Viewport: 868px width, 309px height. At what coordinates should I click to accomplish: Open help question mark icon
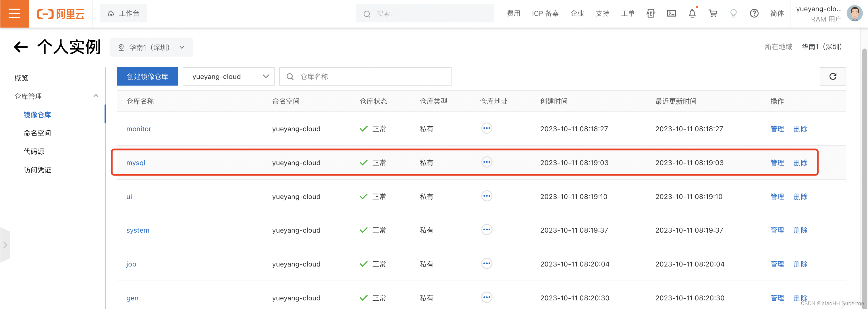coord(754,13)
